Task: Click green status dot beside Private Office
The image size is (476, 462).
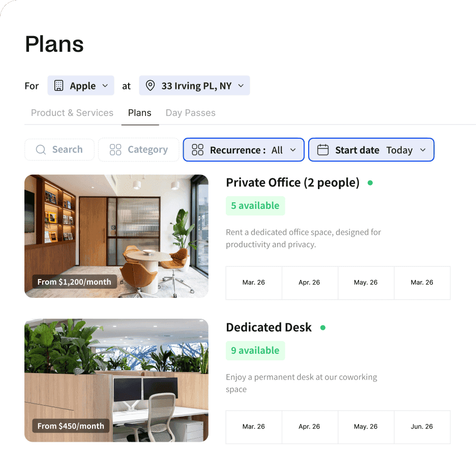Action: 370,183
